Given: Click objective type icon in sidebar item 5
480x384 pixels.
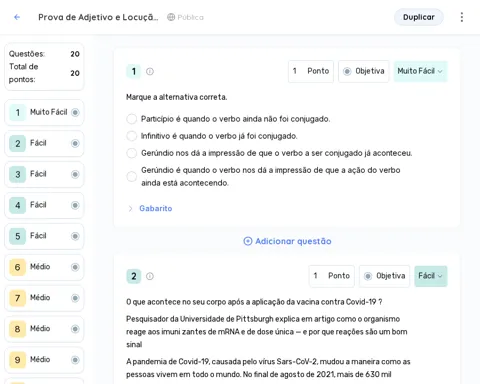Looking at the screenshot, I should click(x=75, y=236).
